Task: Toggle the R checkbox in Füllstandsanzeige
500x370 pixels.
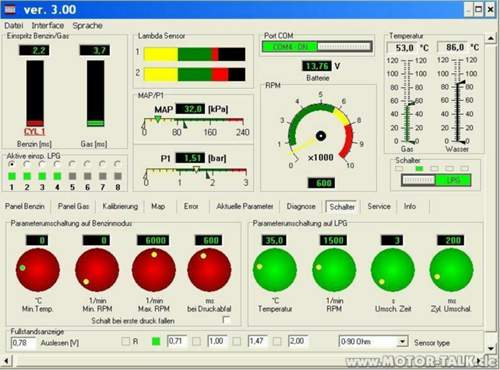Action: coord(126,341)
